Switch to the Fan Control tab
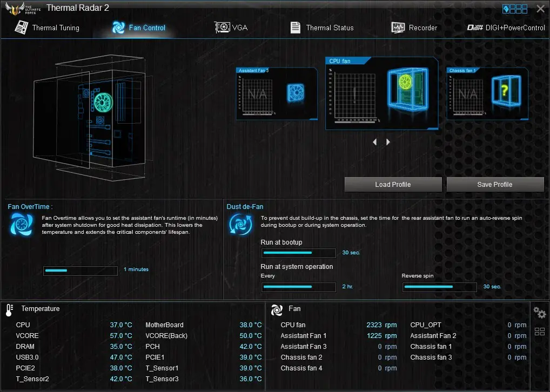The height and width of the screenshot is (392, 550). click(138, 28)
